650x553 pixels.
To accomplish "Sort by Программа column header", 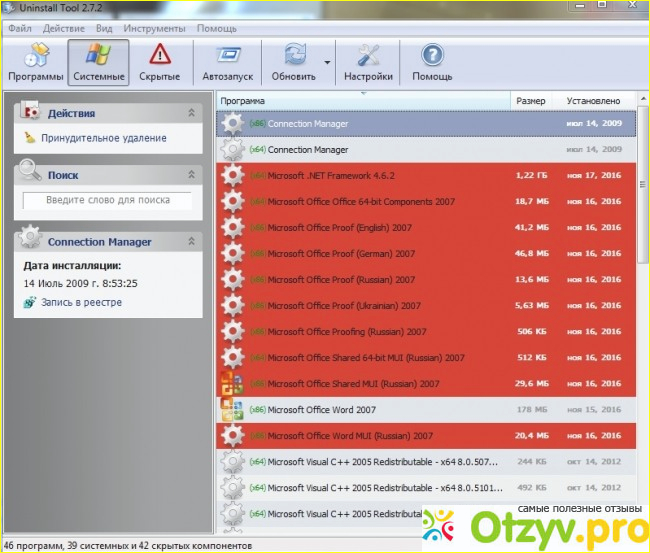I will 363,101.
